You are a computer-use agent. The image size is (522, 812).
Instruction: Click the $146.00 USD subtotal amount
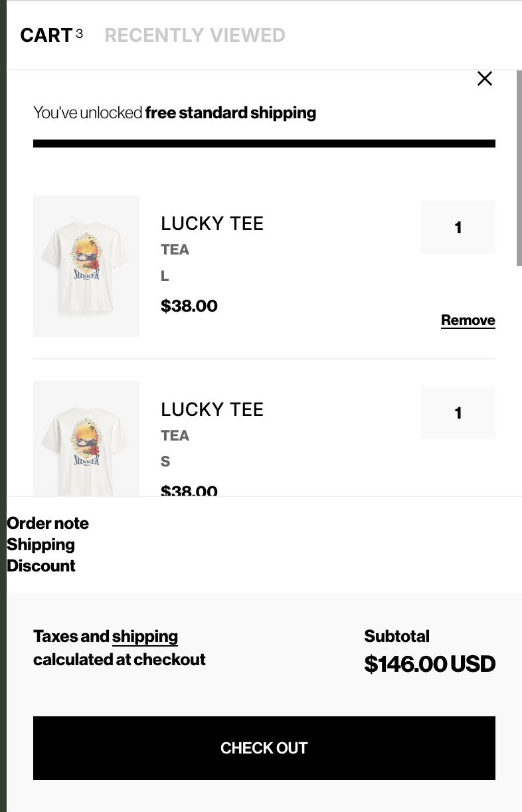click(430, 664)
